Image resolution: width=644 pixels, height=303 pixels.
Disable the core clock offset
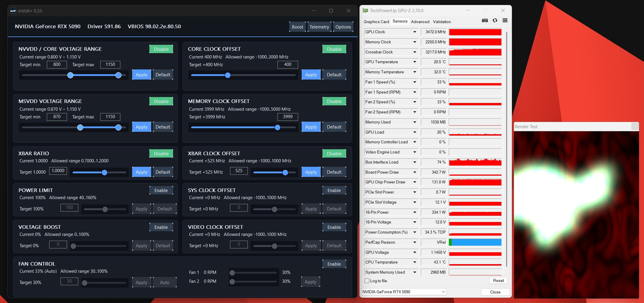334,49
